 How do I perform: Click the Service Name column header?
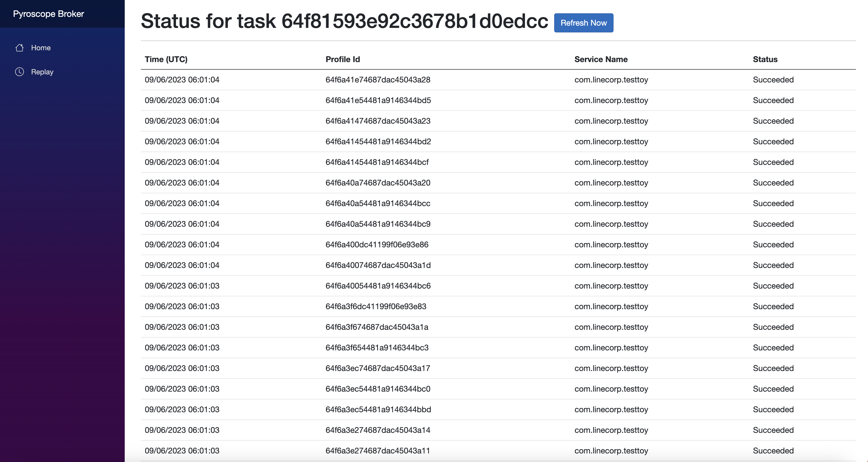point(601,59)
